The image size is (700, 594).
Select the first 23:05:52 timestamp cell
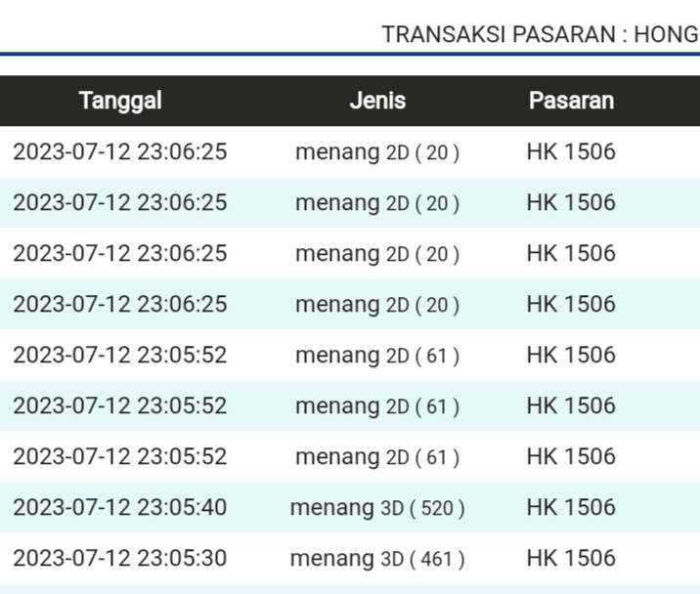[x=119, y=355]
